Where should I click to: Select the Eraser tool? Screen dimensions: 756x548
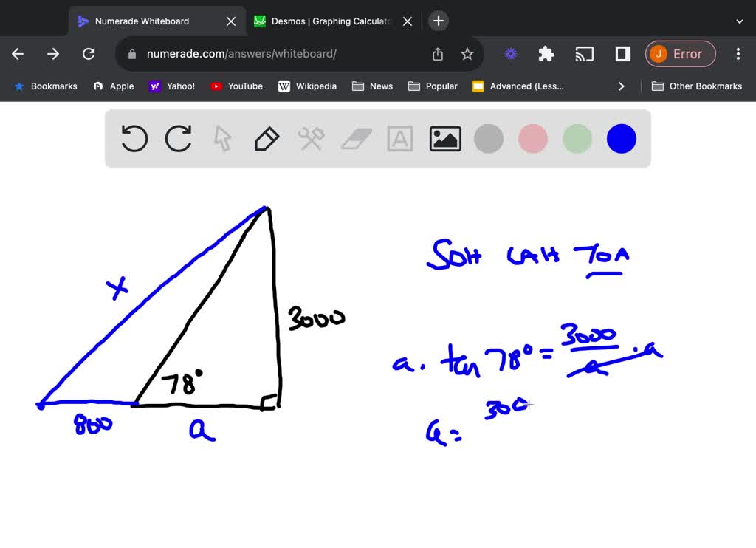pos(356,138)
